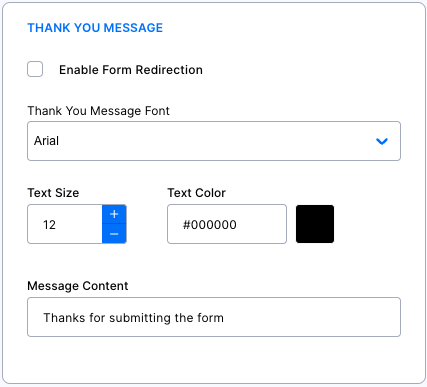Enable Form Redirection checkbox
427x387 pixels.
pyautogui.click(x=35, y=69)
